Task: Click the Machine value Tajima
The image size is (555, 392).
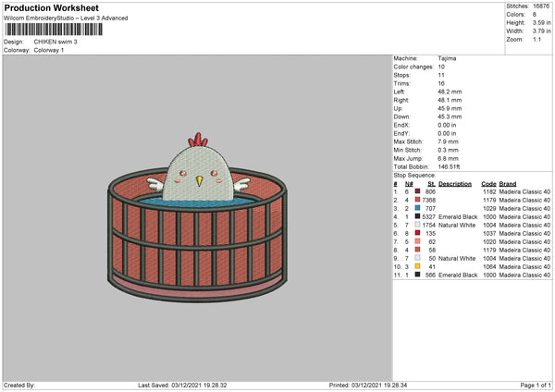Action: (447, 58)
